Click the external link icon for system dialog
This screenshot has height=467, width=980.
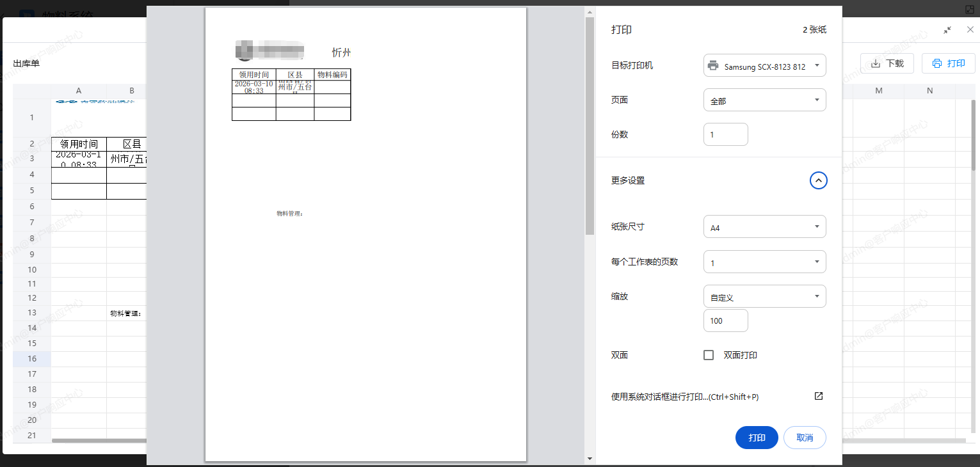pyautogui.click(x=818, y=396)
